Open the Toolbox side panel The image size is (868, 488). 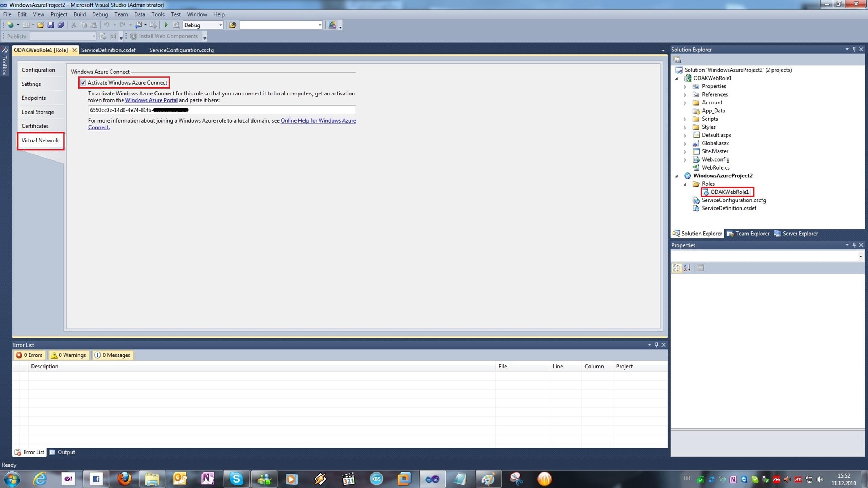4,61
